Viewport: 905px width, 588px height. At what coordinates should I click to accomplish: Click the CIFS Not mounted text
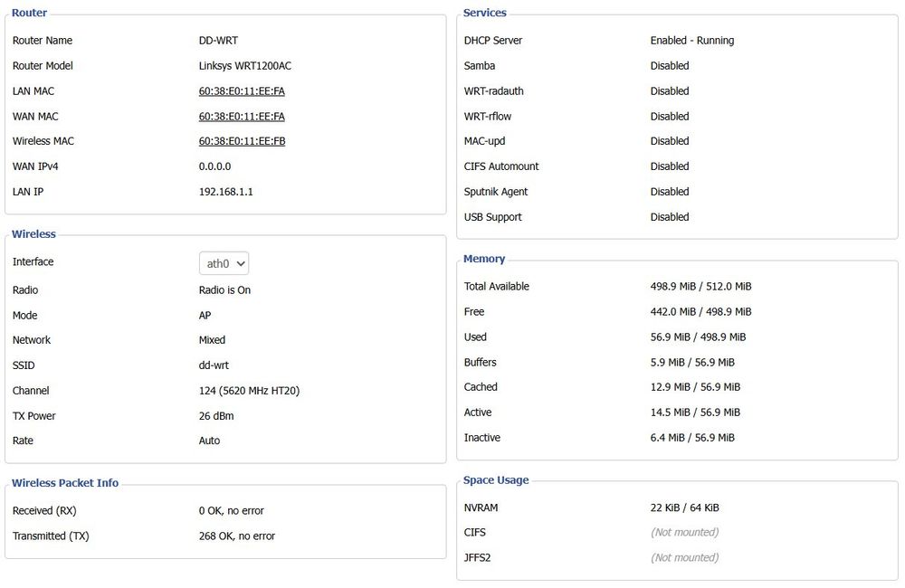click(685, 532)
